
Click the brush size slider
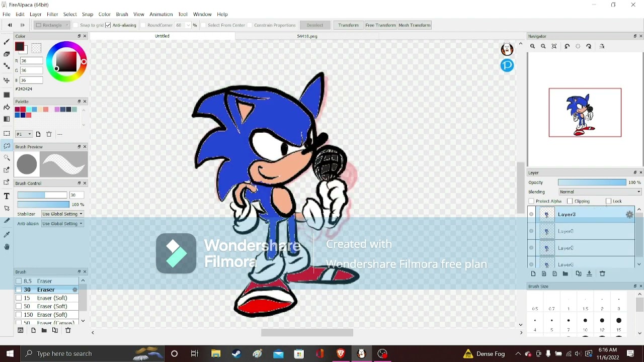click(x=42, y=195)
